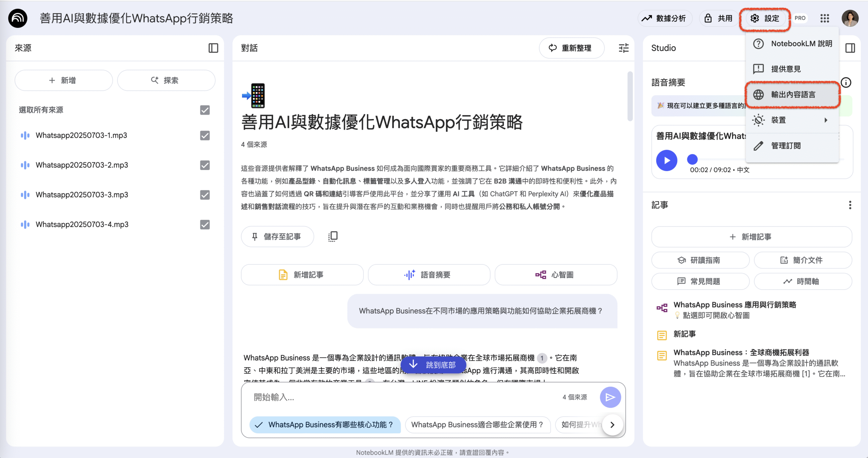Click the NotebookLM logo icon
The image size is (868, 458).
(x=18, y=18)
